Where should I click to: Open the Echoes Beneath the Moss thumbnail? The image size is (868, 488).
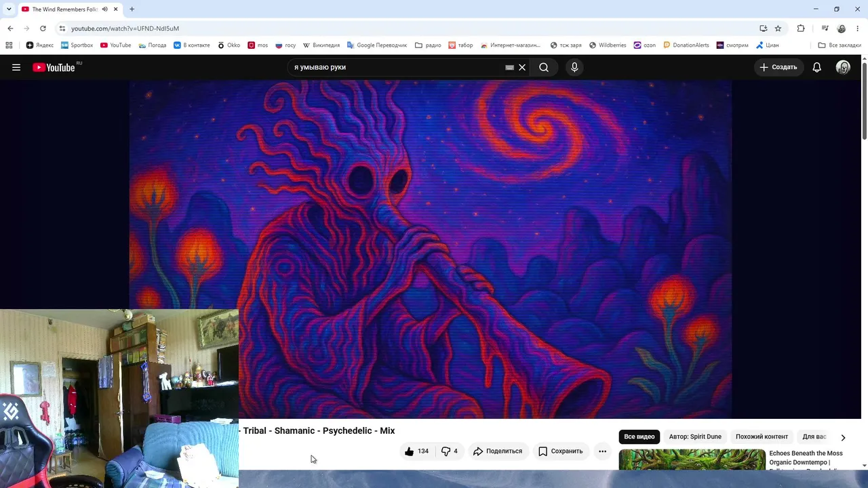coord(692,460)
